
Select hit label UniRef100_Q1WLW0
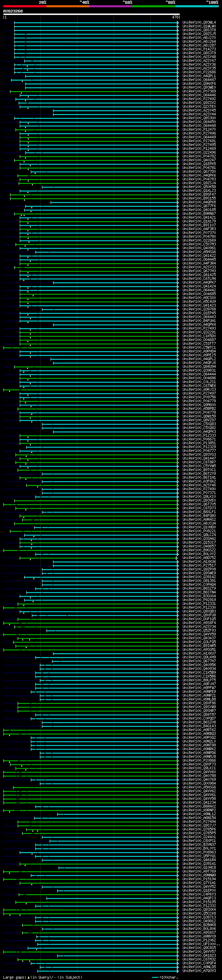pos(199,26)
